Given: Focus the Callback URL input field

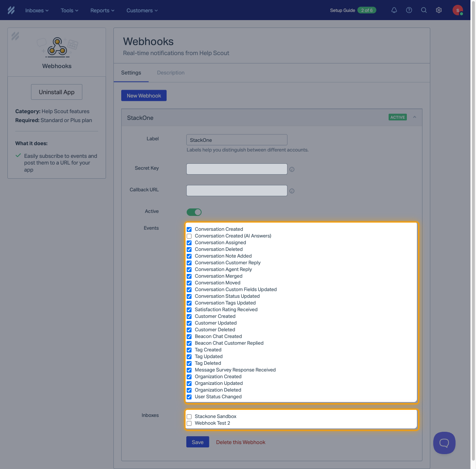Looking at the screenshot, I should point(237,191).
